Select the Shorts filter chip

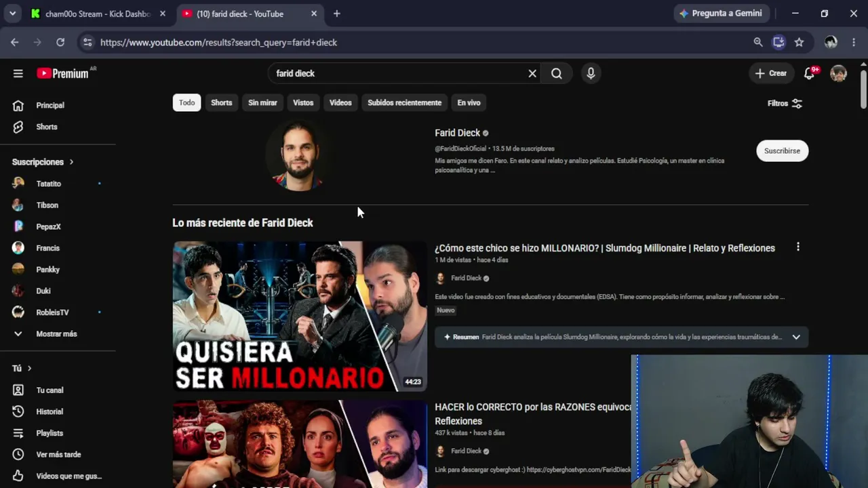click(x=222, y=103)
